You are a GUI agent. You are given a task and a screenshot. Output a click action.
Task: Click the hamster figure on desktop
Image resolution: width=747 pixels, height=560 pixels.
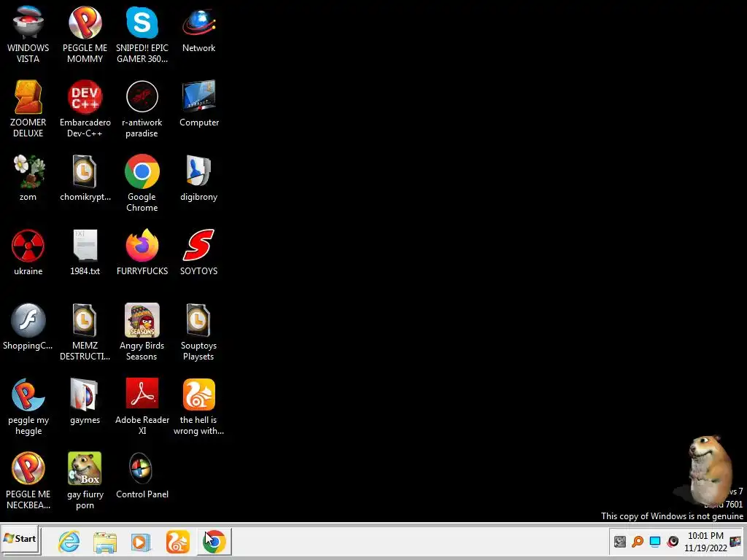[x=709, y=470]
